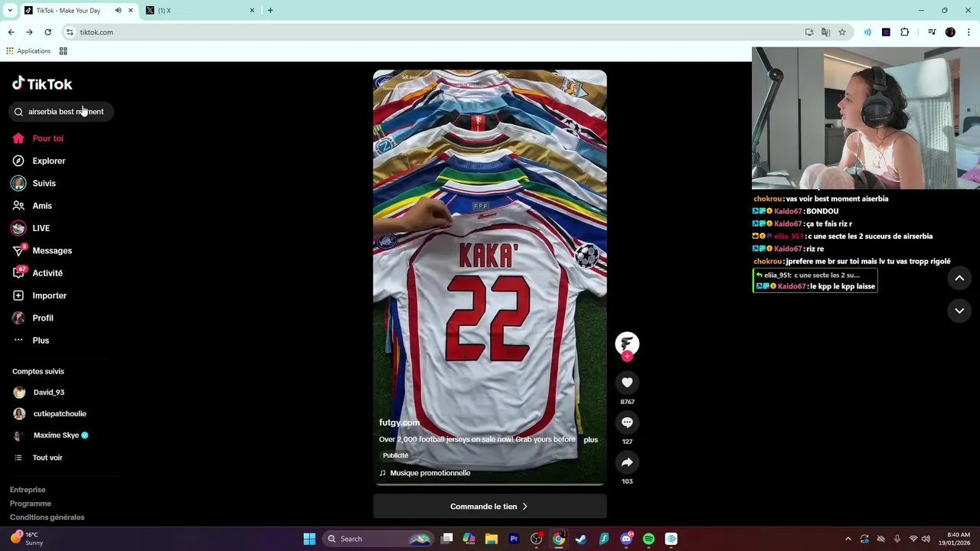980x551 pixels.
Task: Open the blue sound waves extension
Action: click(867, 32)
